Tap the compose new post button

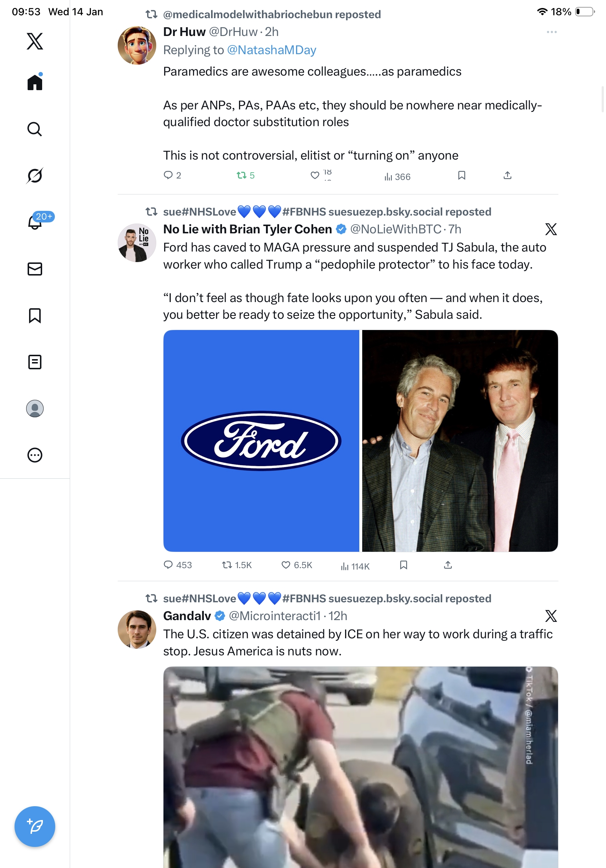tap(35, 826)
